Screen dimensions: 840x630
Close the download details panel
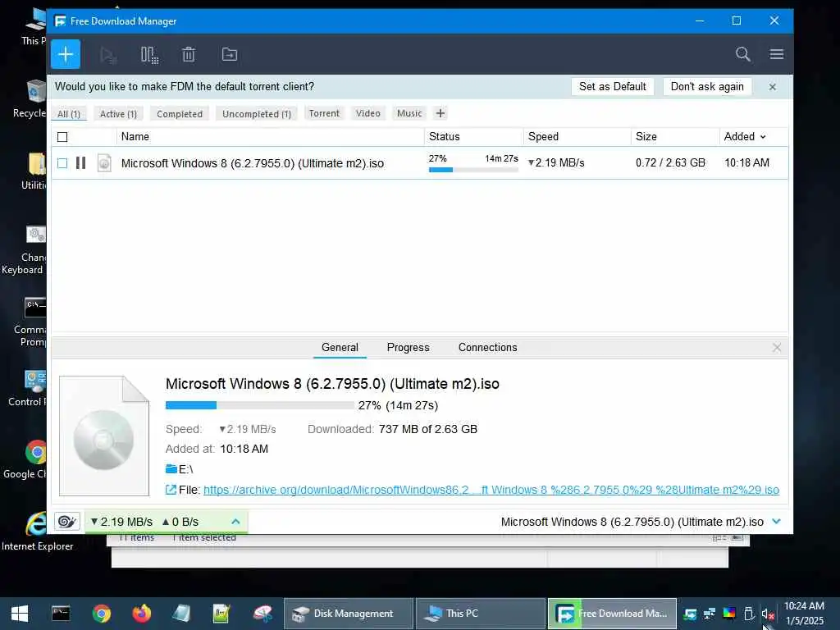pyautogui.click(x=777, y=348)
